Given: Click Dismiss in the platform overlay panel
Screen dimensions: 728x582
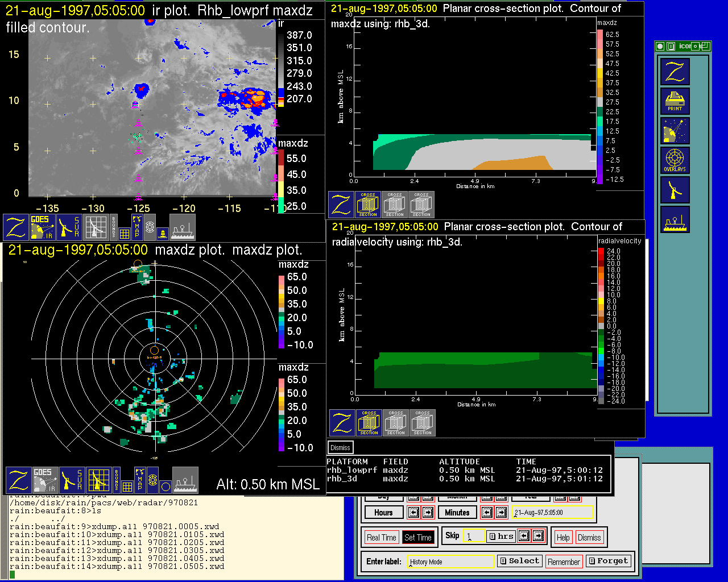Looking at the screenshot, I should (x=340, y=448).
